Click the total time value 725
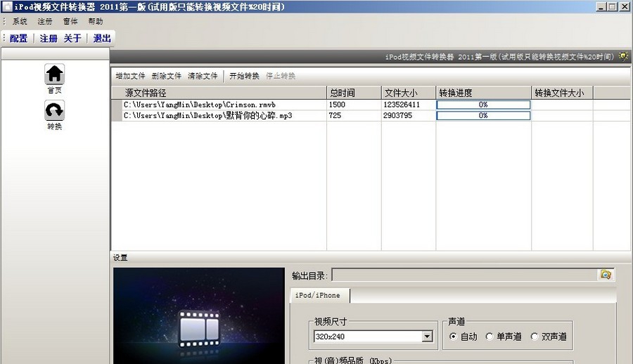633x364 pixels. click(335, 115)
